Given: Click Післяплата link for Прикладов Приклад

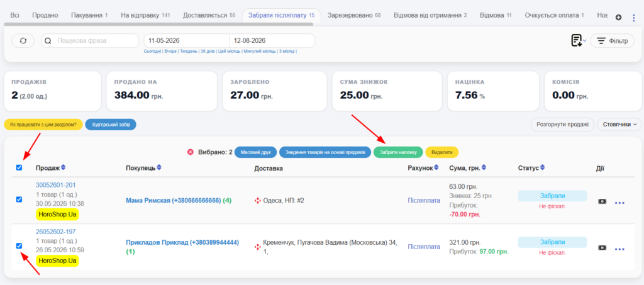Looking at the screenshot, I should 424,247.
